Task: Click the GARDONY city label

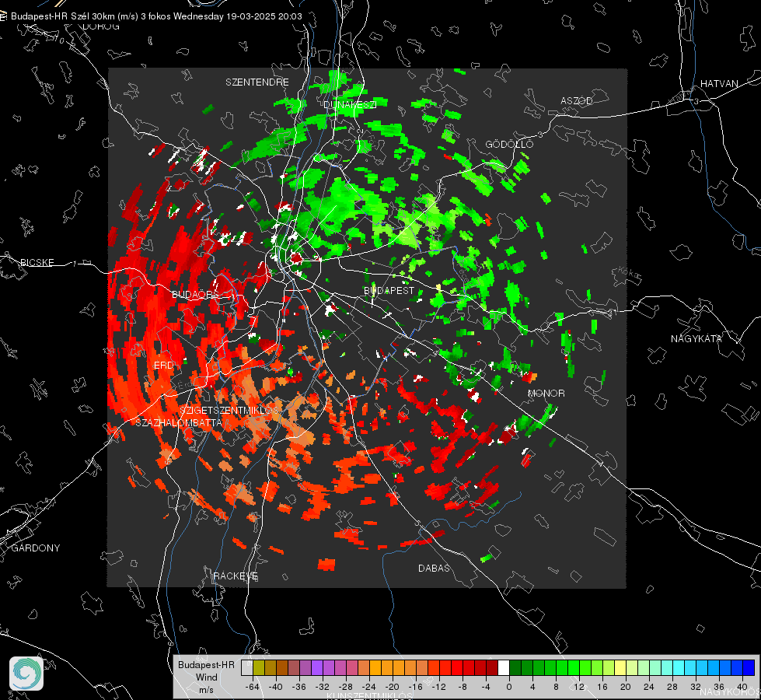Action: coord(36,548)
